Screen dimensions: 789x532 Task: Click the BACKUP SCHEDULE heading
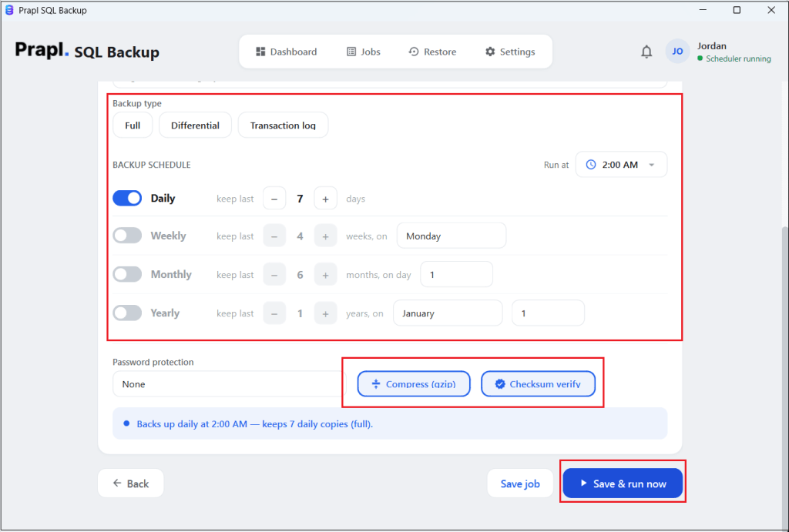(x=152, y=165)
